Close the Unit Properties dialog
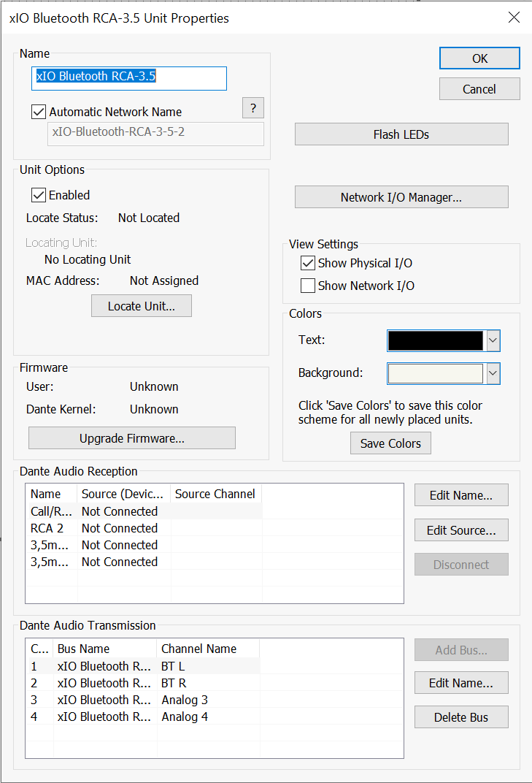Image resolution: width=532 pixels, height=783 pixels. [x=514, y=18]
